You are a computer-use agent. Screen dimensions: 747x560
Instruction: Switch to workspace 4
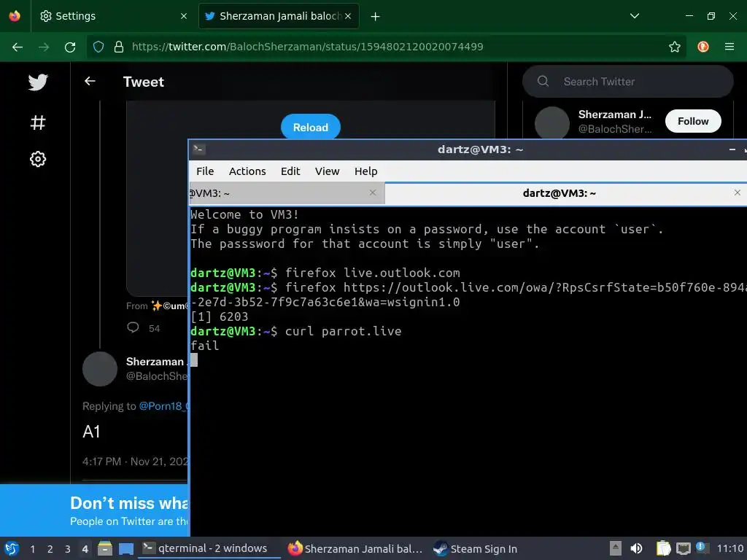tap(85, 549)
